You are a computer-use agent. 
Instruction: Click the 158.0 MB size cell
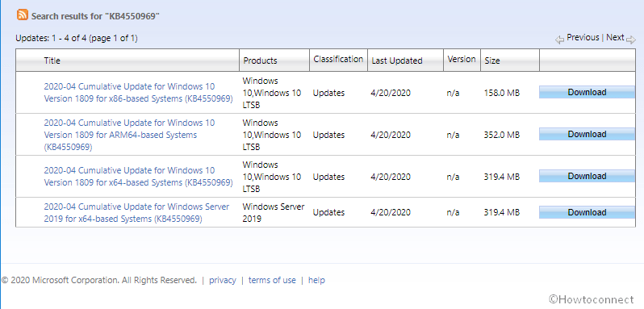point(502,93)
